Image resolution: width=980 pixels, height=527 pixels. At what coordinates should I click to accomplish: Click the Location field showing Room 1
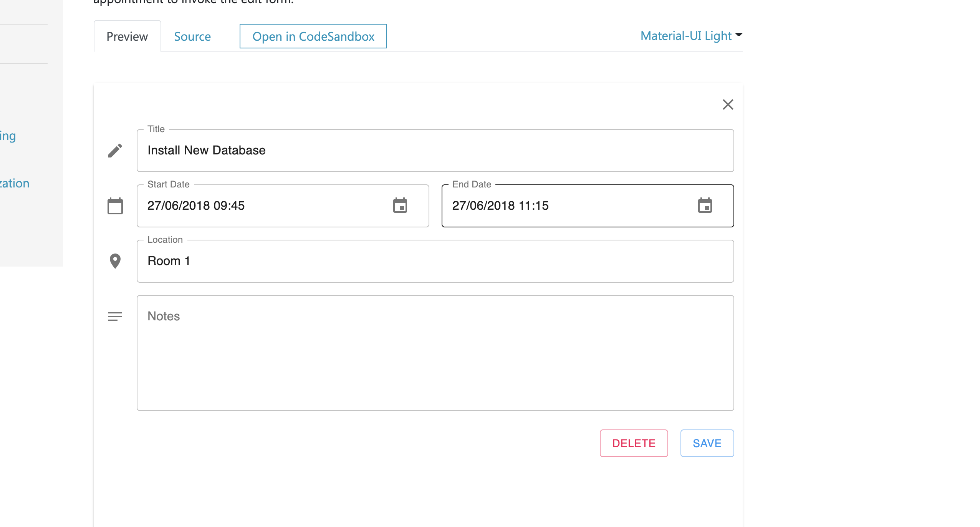tap(346, 261)
